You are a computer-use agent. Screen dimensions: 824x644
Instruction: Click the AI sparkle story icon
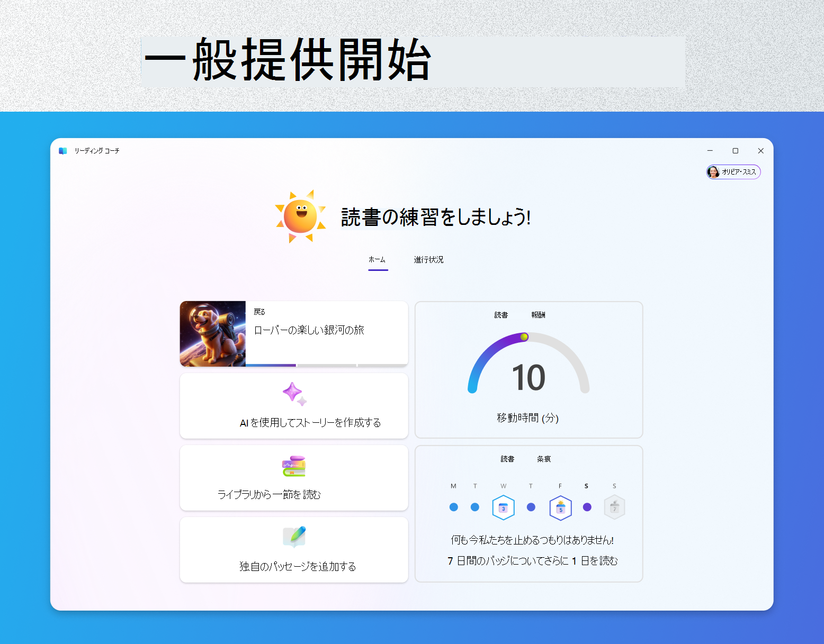click(x=294, y=394)
